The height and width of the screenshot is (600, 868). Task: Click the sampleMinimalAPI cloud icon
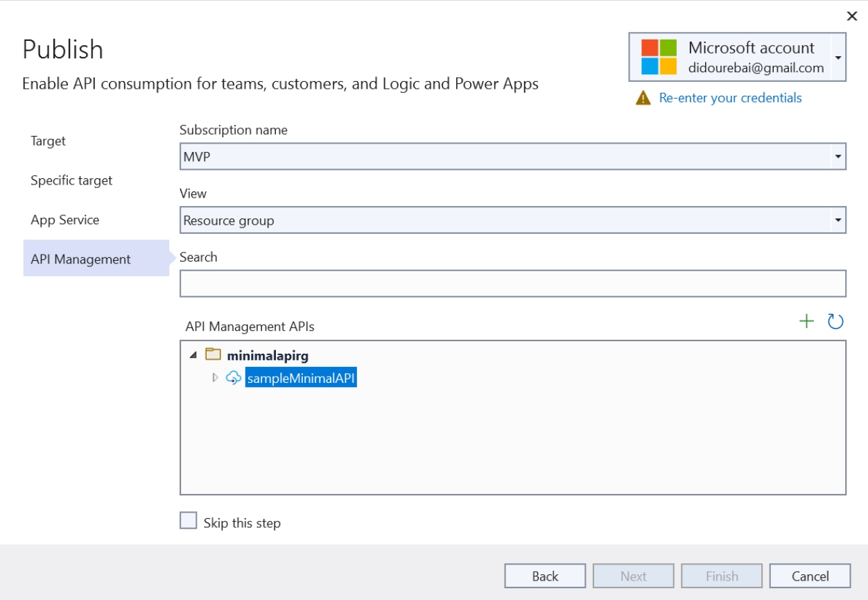click(x=234, y=378)
